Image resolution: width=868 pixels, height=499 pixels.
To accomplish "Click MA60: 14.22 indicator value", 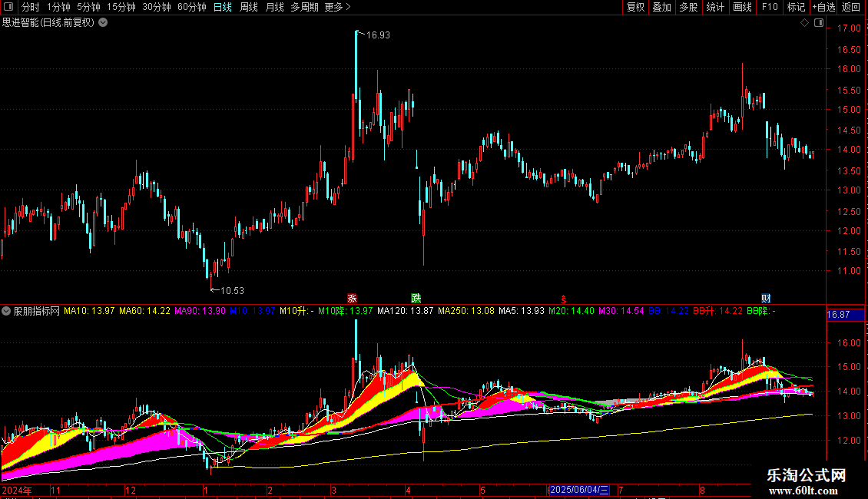I will 144,311.
